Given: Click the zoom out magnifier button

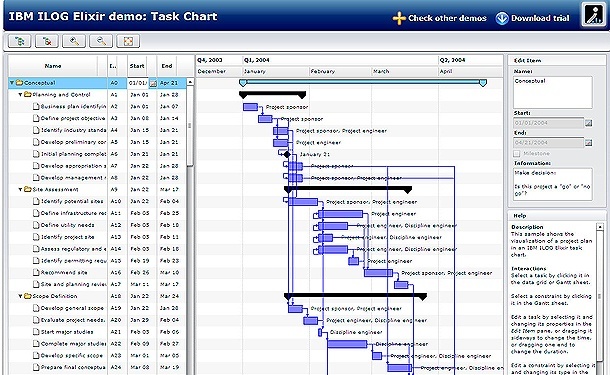Looking at the screenshot, I should tap(101, 41).
